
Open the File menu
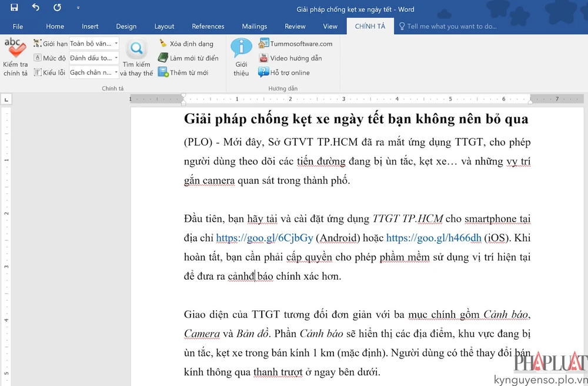(18, 26)
